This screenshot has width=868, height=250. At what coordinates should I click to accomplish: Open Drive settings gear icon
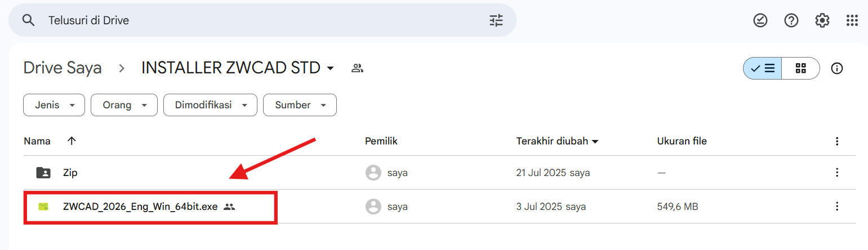(x=822, y=21)
